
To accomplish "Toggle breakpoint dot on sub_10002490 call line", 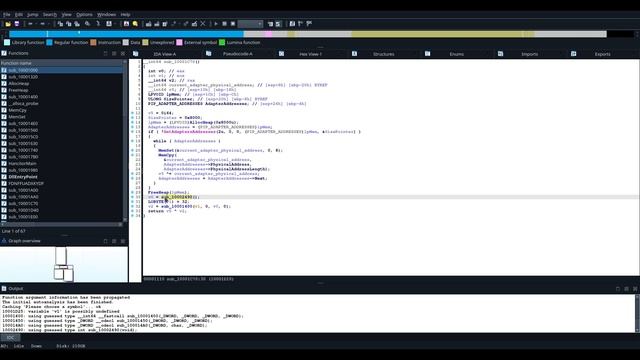I will tap(133, 197).
